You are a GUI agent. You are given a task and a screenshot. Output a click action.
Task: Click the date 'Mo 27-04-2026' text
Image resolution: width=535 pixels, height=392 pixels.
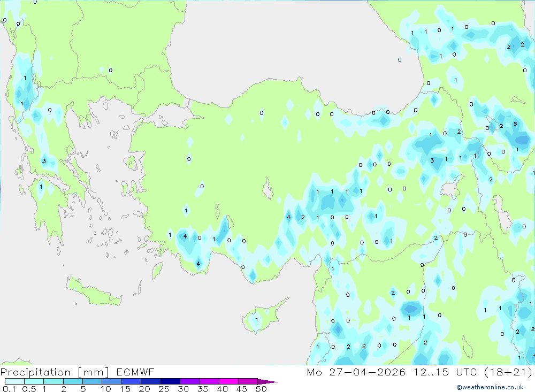pyautogui.click(x=356, y=372)
